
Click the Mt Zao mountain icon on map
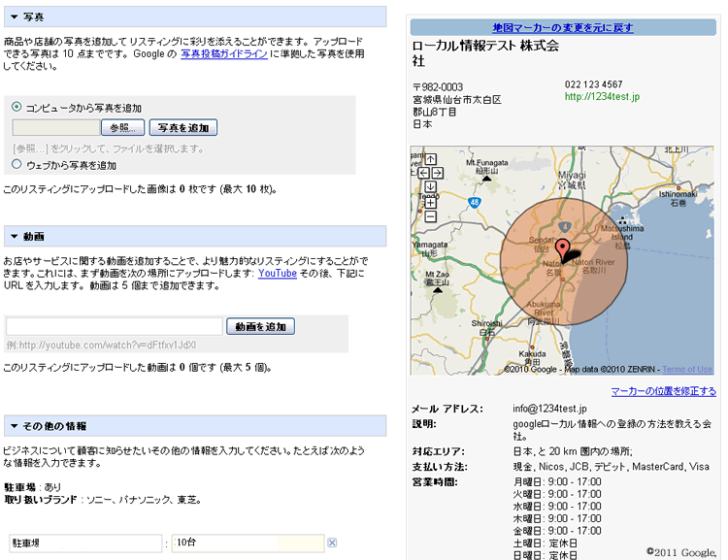[x=438, y=290]
